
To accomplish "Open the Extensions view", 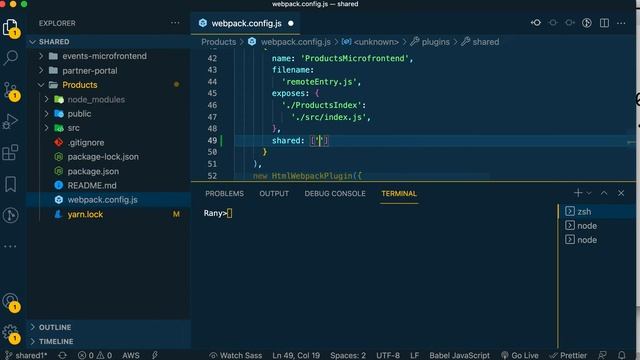I will (11, 153).
